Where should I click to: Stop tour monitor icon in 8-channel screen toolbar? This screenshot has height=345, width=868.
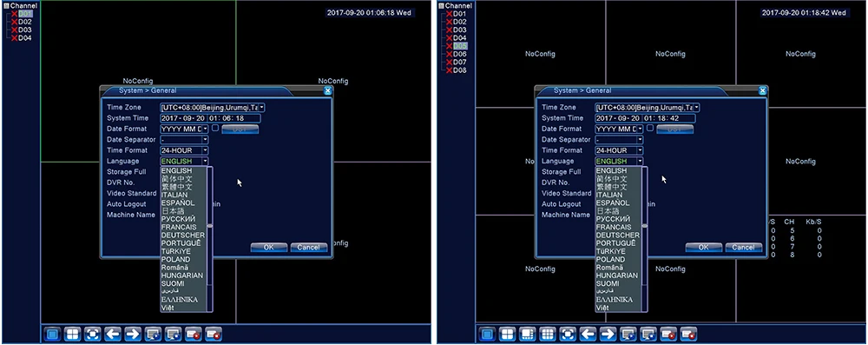pyautogui.click(x=648, y=334)
